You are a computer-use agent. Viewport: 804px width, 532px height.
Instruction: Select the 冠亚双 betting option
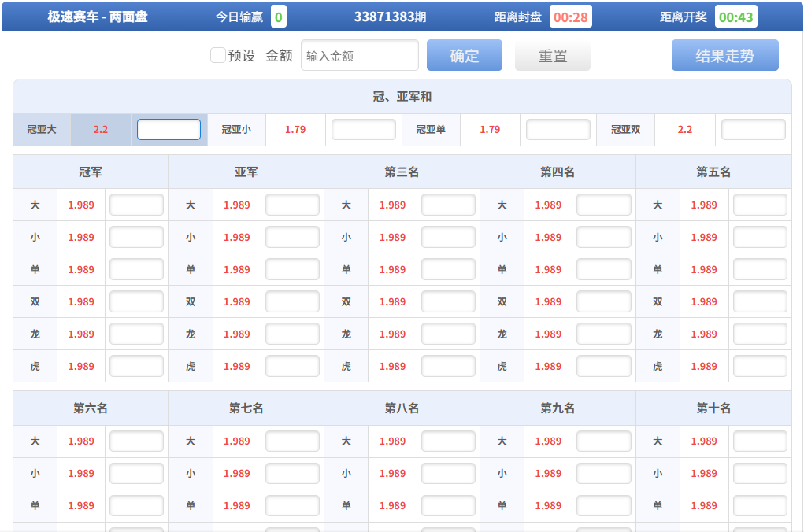pos(625,129)
